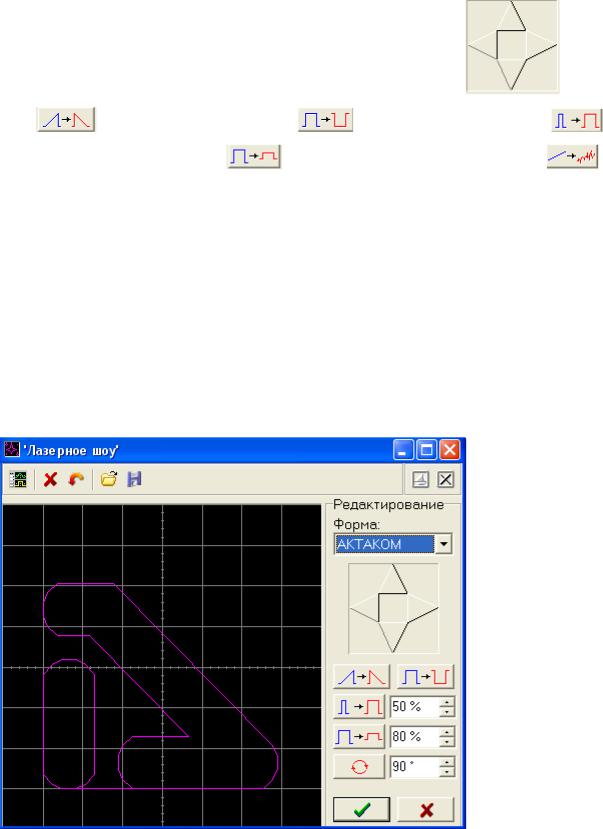Click the 'Форма:' label
Viewport: 603px width, 829px height.
pyautogui.click(x=356, y=524)
